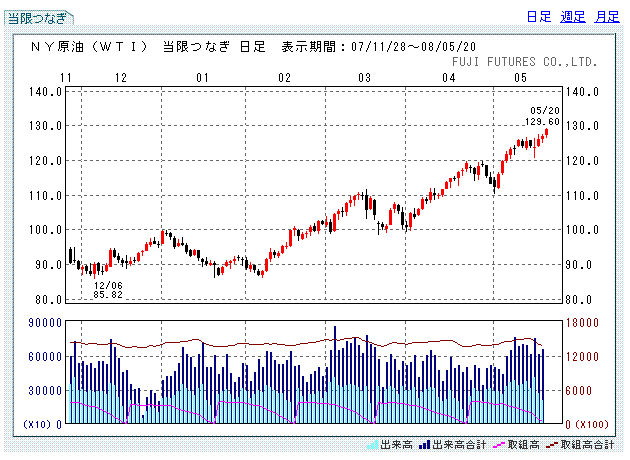Viewport: 630px width, 460px height.
Task: Switch to the 週足 weekly chart
Action: point(572,17)
